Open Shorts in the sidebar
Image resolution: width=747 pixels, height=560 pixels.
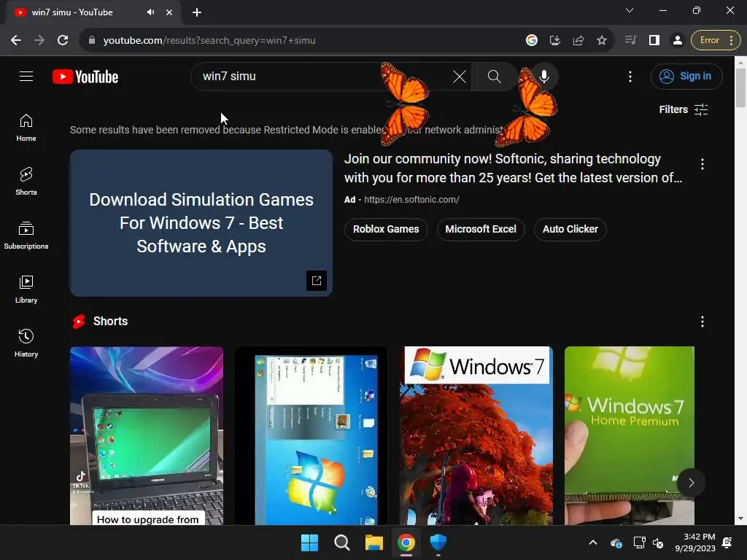(x=26, y=182)
